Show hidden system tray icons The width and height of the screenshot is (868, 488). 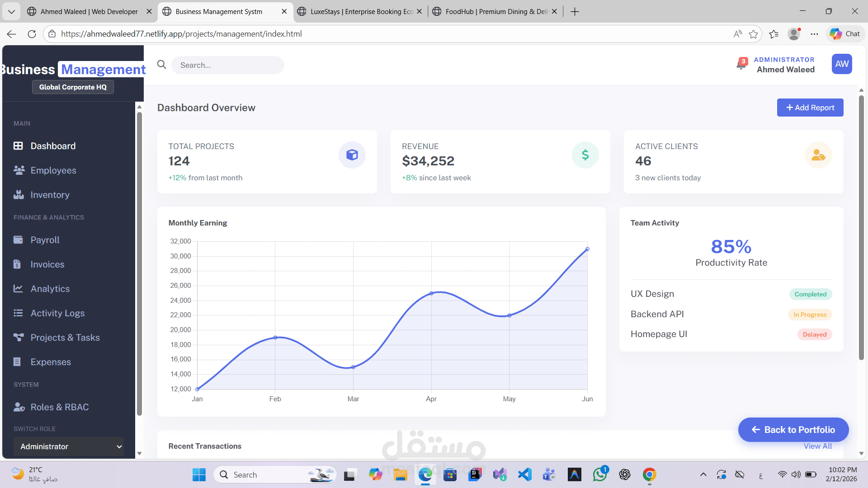coord(703,474)
